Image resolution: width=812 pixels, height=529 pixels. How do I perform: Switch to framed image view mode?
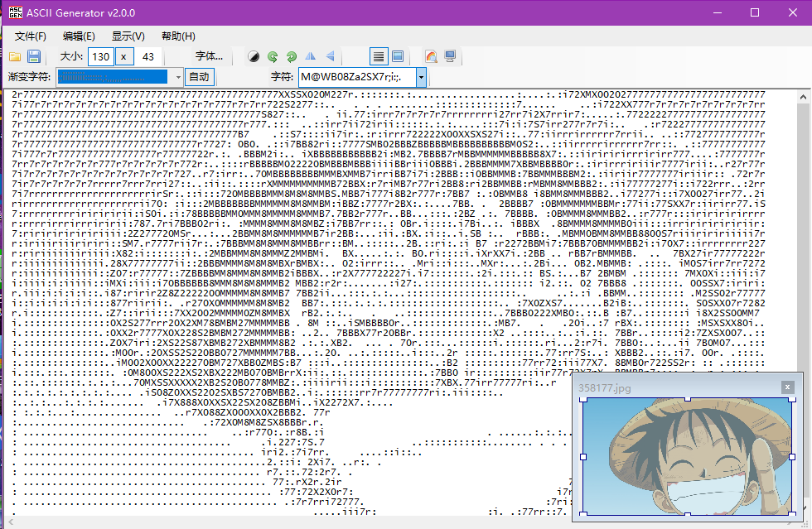coord(399,56)
